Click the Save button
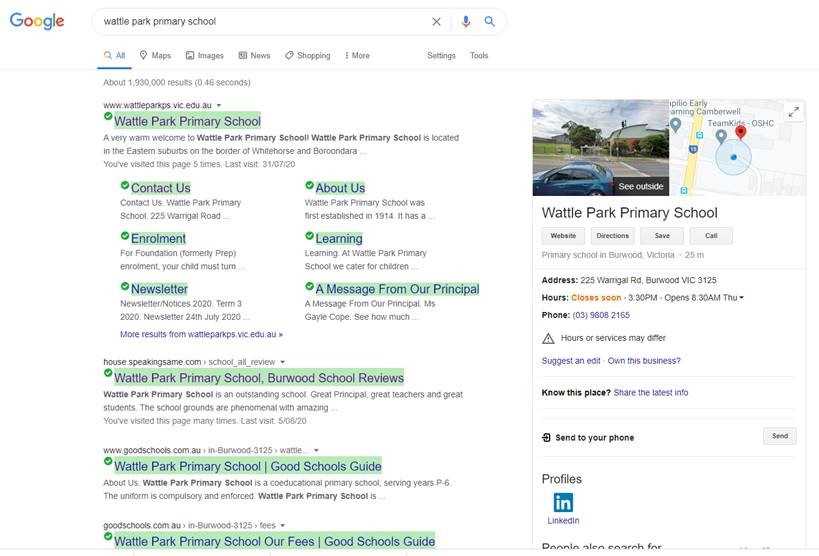The image size is (819, 556). point(662,236)
